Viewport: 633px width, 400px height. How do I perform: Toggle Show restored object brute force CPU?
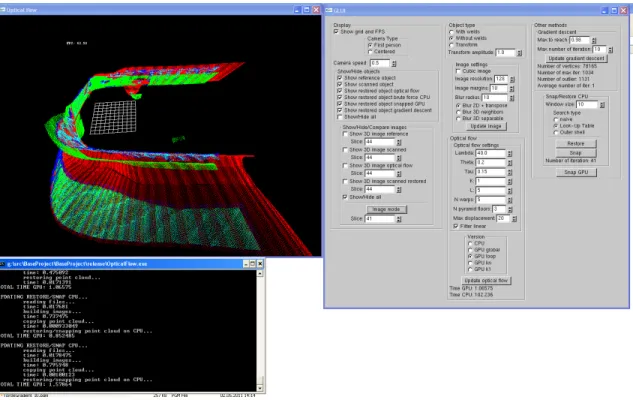(x=340, y=97)
